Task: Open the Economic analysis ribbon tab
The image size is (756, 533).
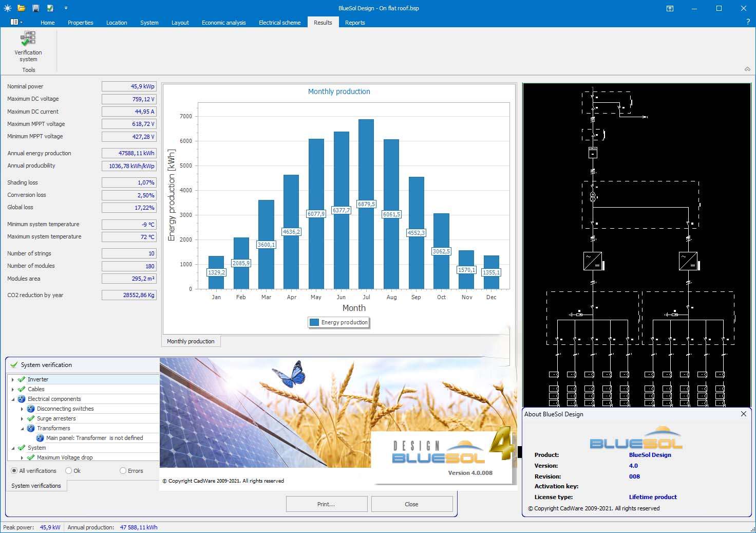Action: 223,23
